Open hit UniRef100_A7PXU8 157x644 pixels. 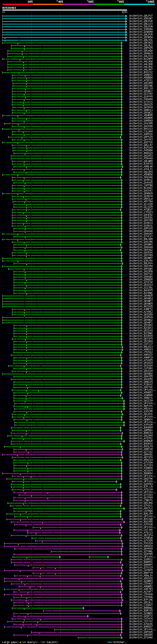141,525
